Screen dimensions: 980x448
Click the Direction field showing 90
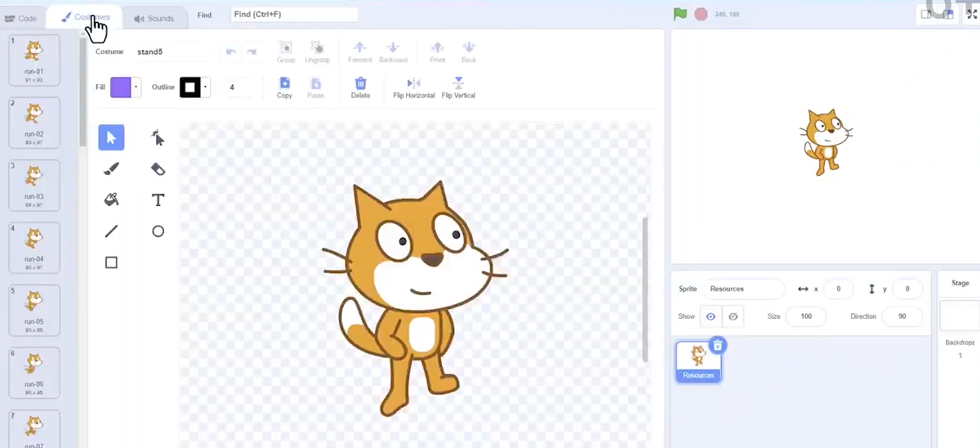click(902, 316)
